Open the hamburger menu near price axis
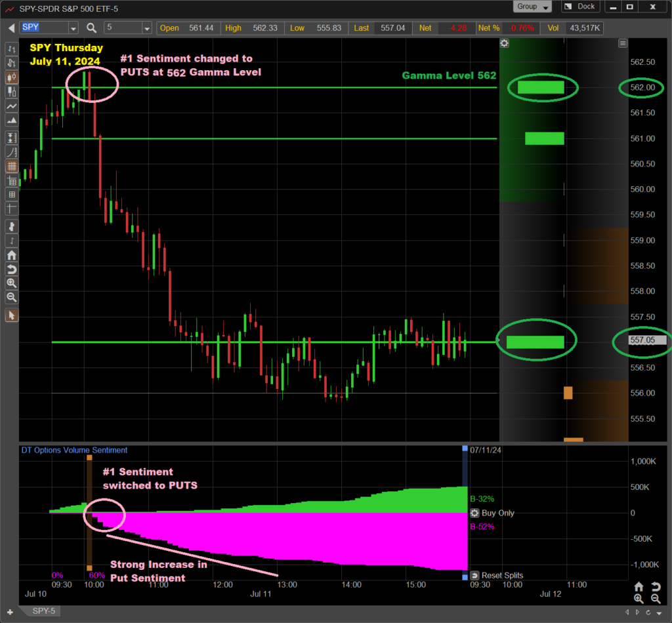The image size is (672, 623). 623,43
